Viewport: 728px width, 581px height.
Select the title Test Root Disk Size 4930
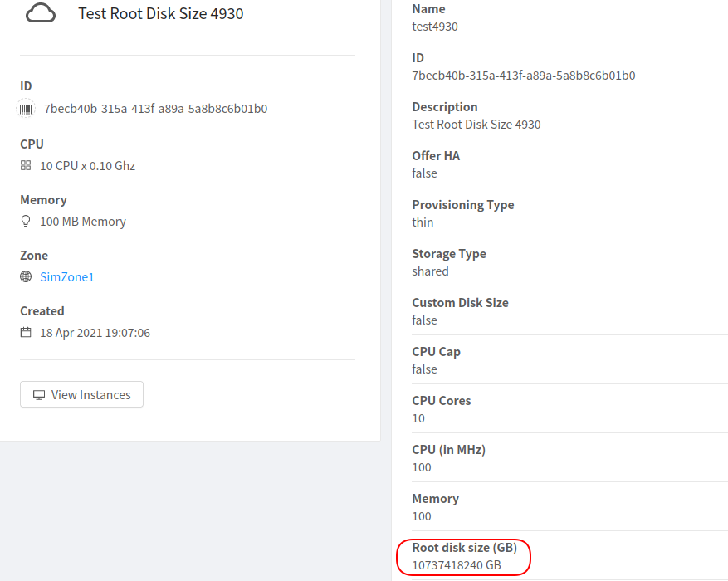tap(161, 13)
